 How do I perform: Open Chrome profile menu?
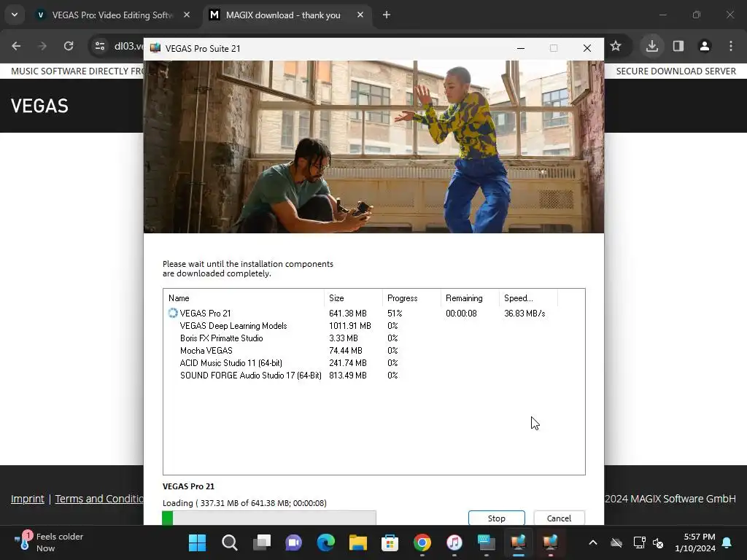705,46
